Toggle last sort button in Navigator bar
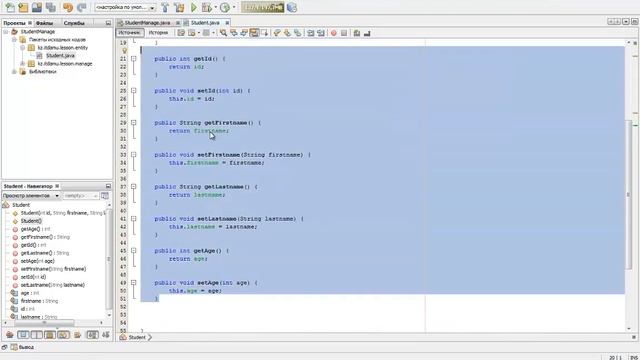This screenshot has width=640, height=360. (106, 335)
